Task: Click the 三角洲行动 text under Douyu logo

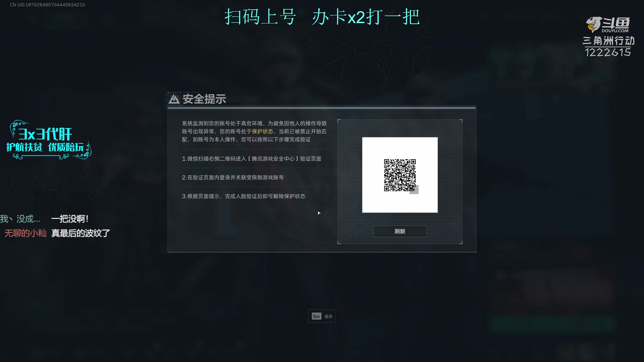Action: [608, 41]
